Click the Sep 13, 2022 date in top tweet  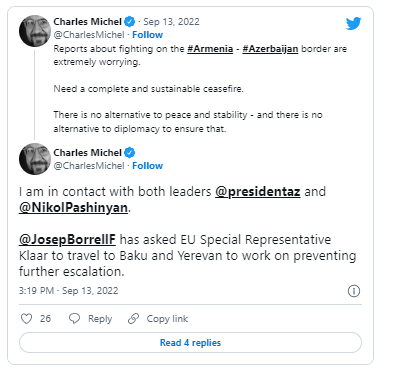tap(171, 22)
